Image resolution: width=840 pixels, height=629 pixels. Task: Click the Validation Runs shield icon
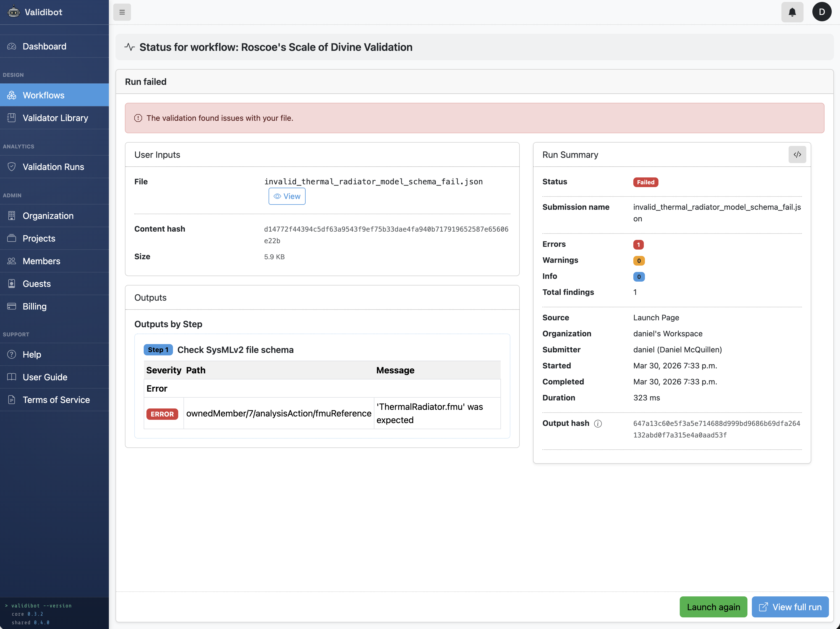point(12,167)
